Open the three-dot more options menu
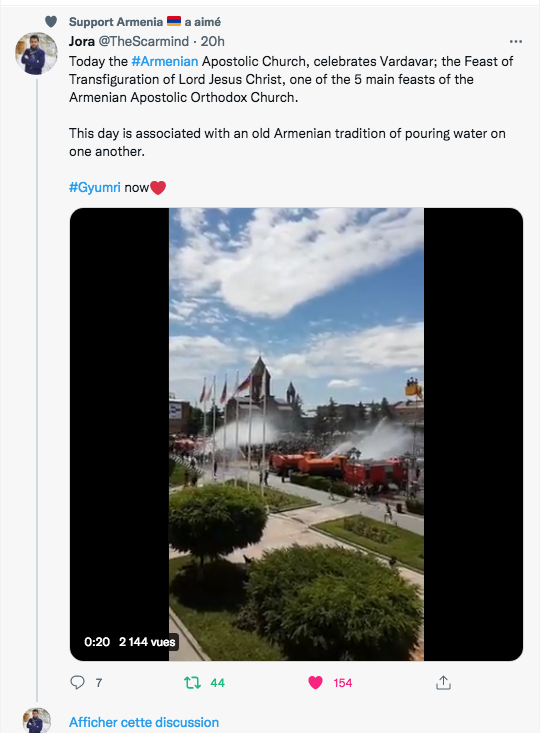Image resolution: width=542 pixels, height=733 pixels. pos(516,42)
